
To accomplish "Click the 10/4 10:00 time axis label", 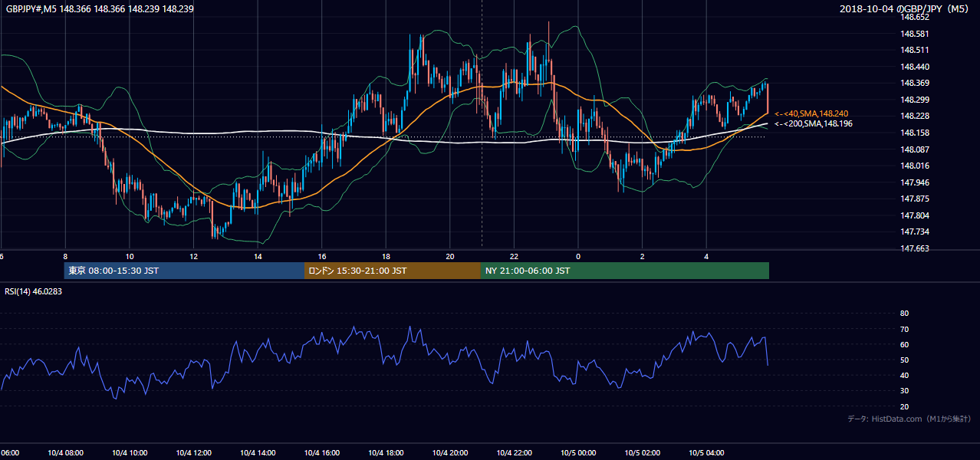I will (x=130, y=453).
